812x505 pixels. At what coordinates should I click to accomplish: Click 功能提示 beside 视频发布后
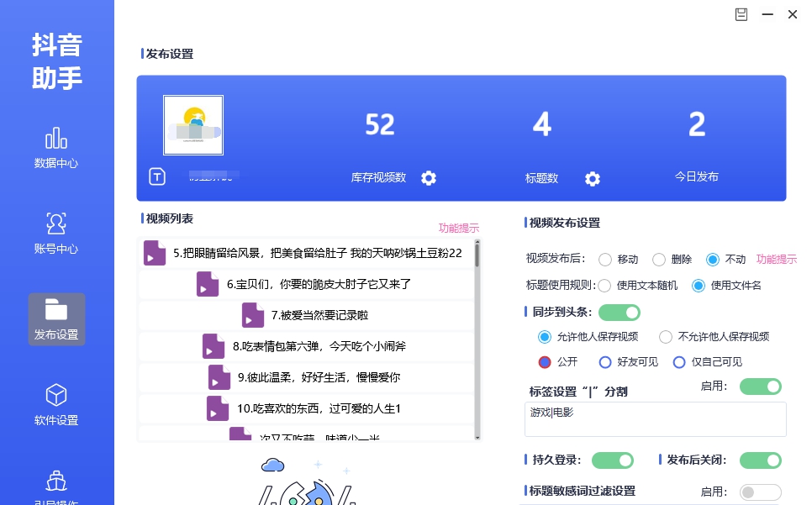[x=776, y=259]
